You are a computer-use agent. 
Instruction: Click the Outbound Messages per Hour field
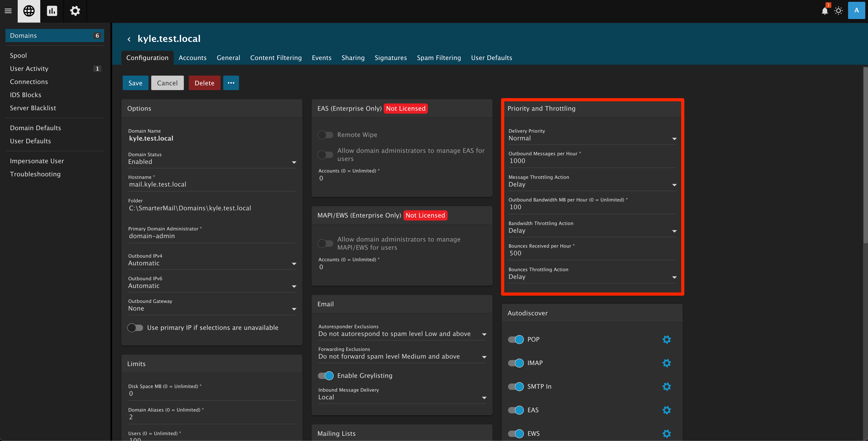coord(592,161)
